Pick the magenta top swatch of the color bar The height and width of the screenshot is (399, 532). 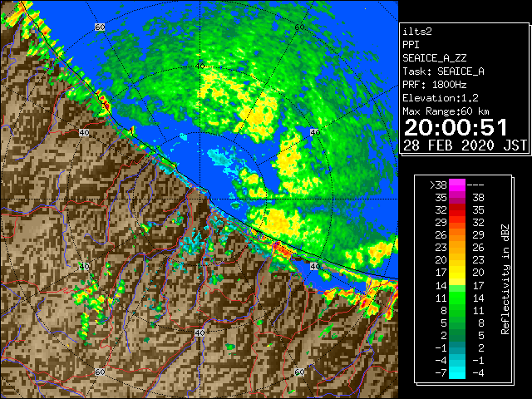click(457, 185)
